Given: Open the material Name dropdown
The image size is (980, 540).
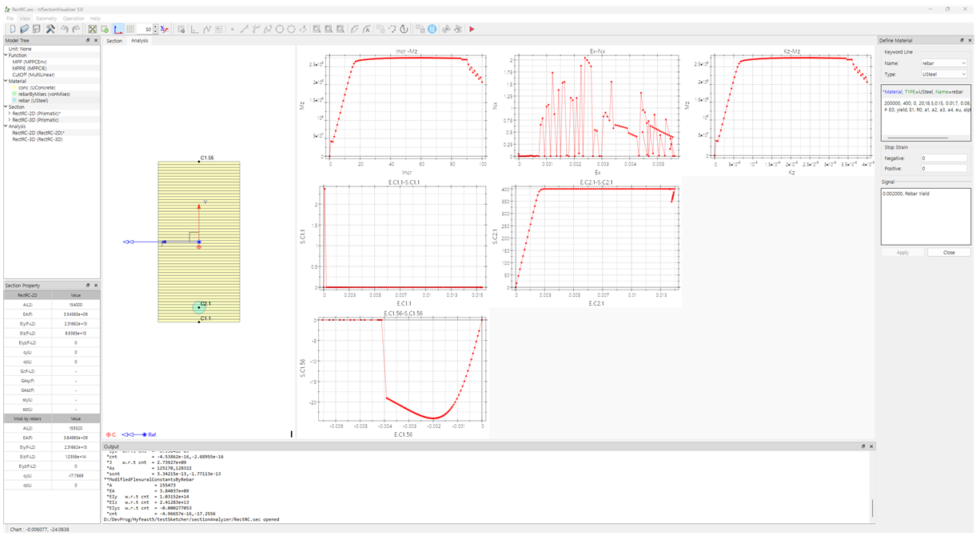Looking at the screenshot, I should point(944,63).
